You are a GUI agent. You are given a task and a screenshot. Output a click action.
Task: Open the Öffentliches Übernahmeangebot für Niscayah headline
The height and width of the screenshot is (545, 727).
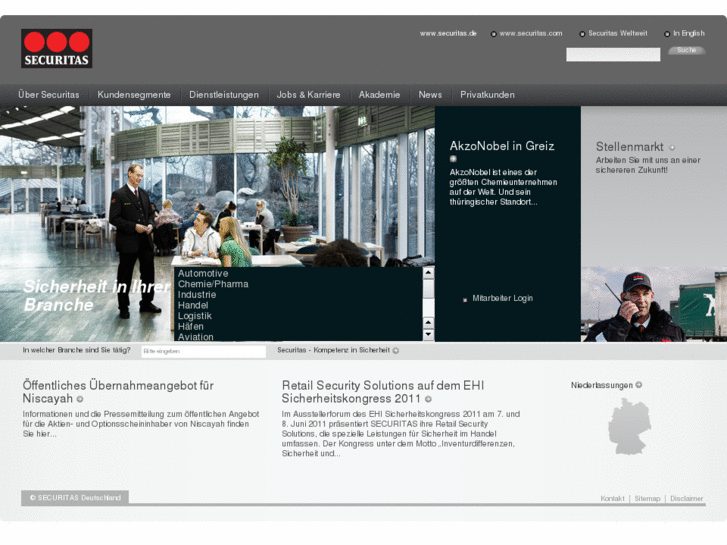click(118, 392)
